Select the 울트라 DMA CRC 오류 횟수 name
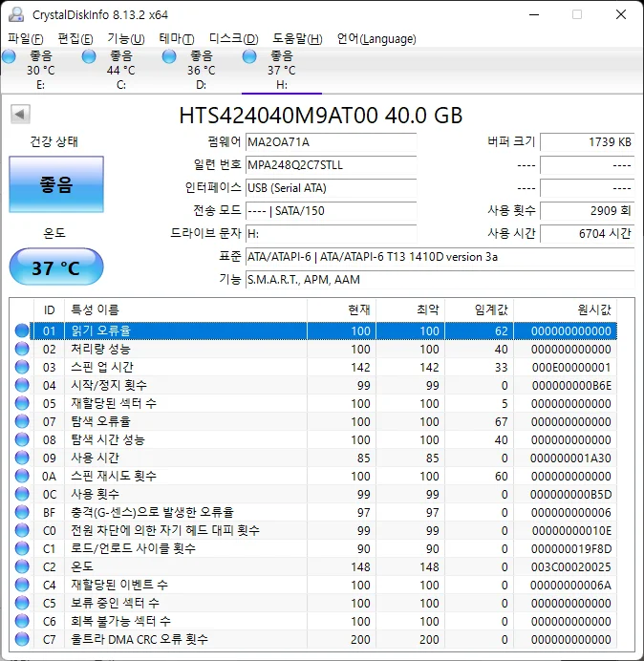The image size is (644, 661). 140,639
